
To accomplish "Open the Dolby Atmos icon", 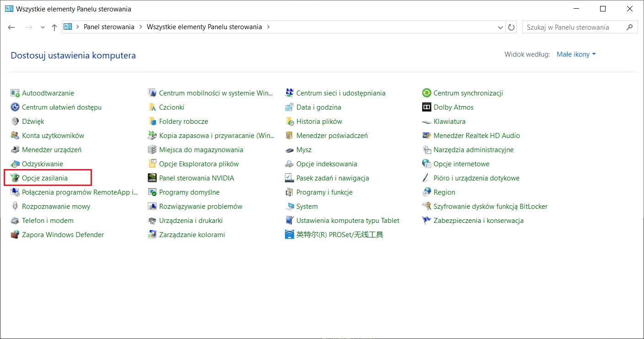I will click(x=426, y=107).
